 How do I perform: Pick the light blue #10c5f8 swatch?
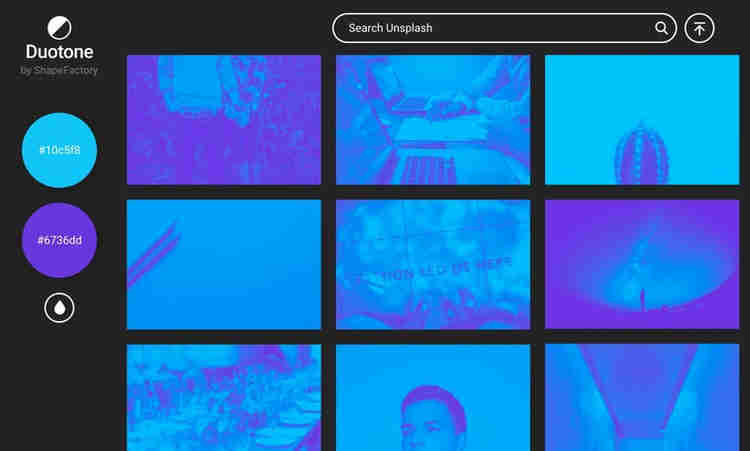(x=59, y=150)
